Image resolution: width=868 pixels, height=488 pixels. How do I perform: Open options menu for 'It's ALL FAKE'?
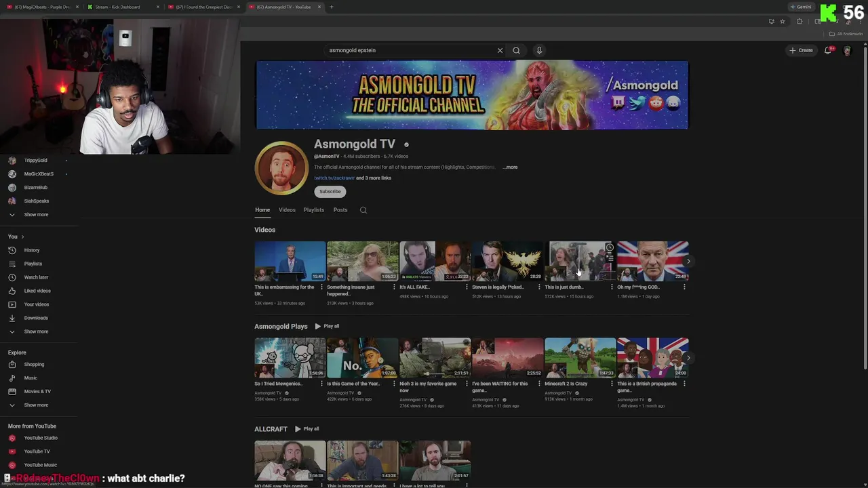467,287
